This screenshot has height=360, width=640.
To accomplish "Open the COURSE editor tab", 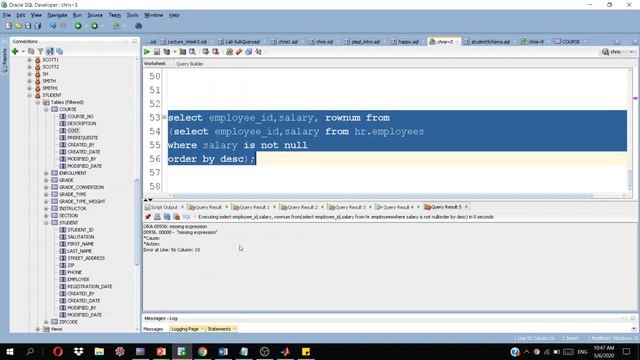I will point(568,42).
